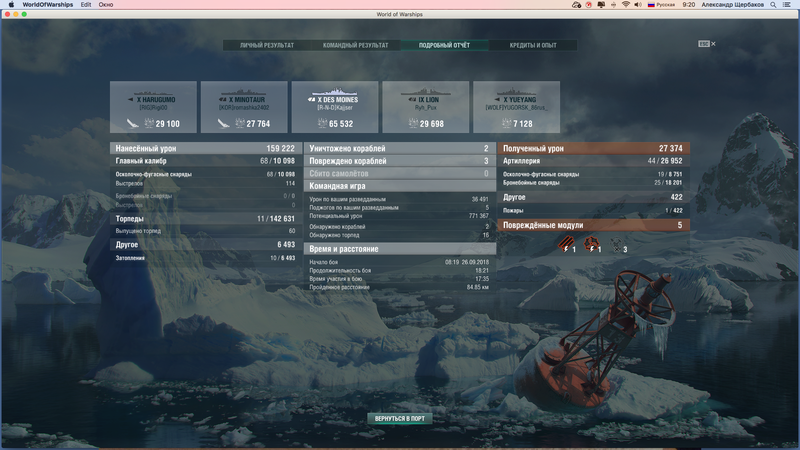The height and width of the screenshot is (450, 800).
Task: Select the IX Lion ship card
Action: pos(426,107)
